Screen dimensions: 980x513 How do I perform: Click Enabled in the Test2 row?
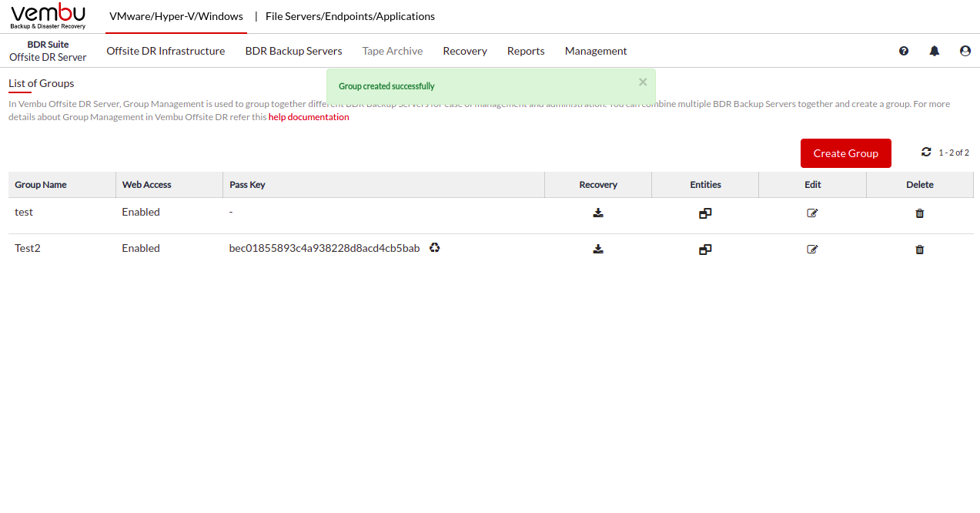pyautogui.click(x=141, y=248)
